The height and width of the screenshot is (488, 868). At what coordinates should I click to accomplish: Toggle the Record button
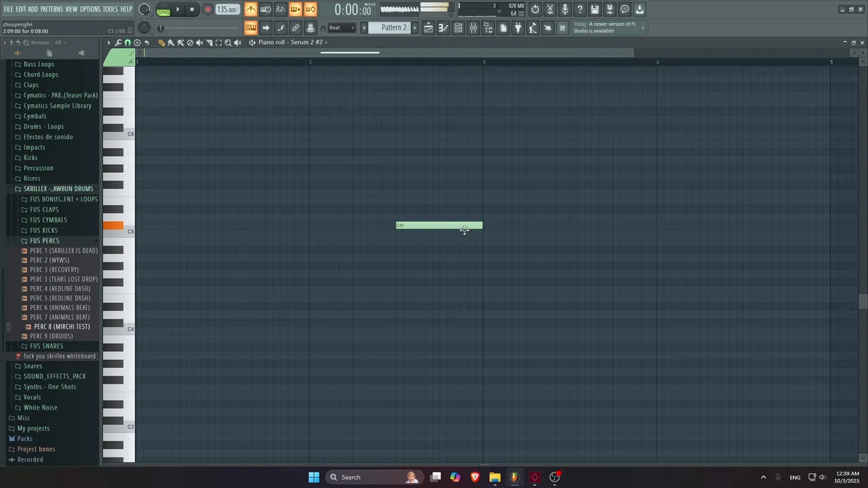pos(208,9)
